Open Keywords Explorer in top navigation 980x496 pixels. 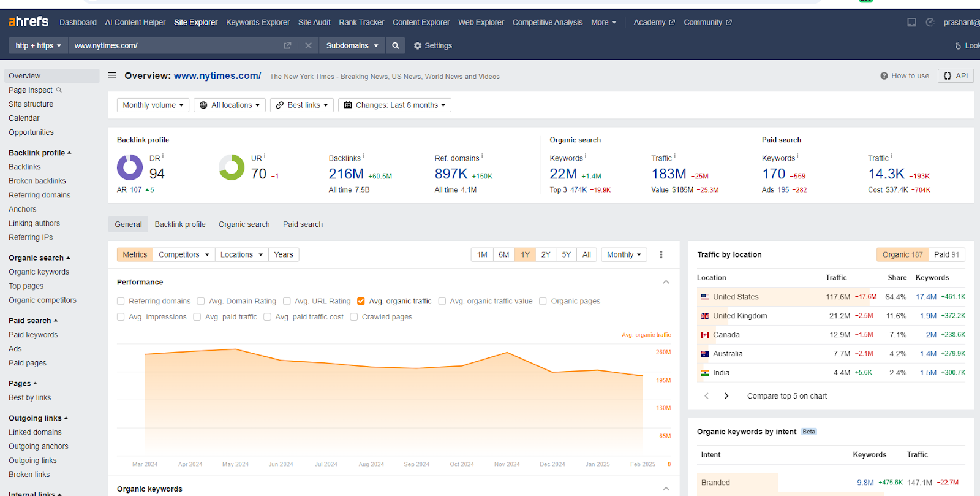258,22
